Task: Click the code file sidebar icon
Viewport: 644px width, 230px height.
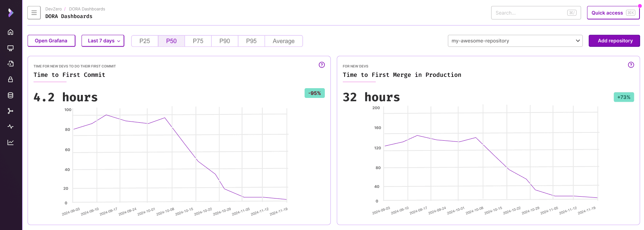Action: point(10,64)
